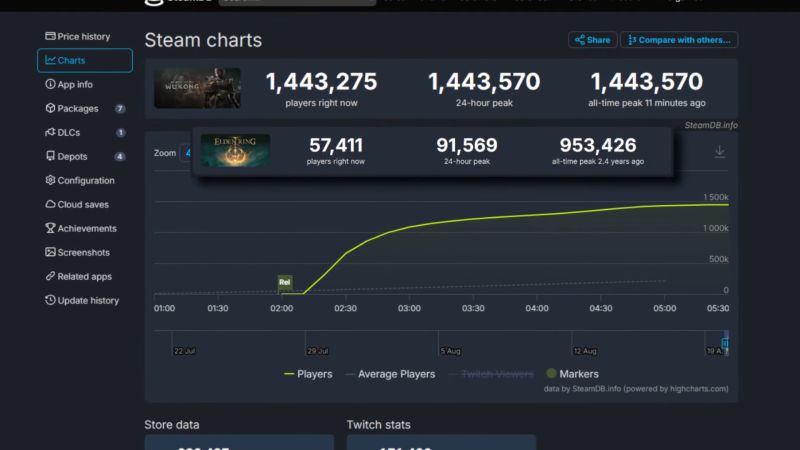Viewport: 800px width, 450px height.
Task: Open the App info section
Action: tap(69, 84)
